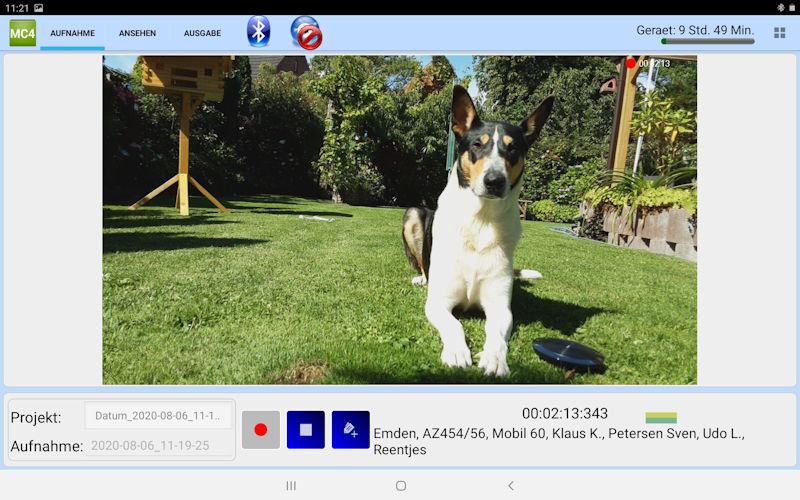
Task: Go to the AUSGABE tab
Action: point(202,33)
